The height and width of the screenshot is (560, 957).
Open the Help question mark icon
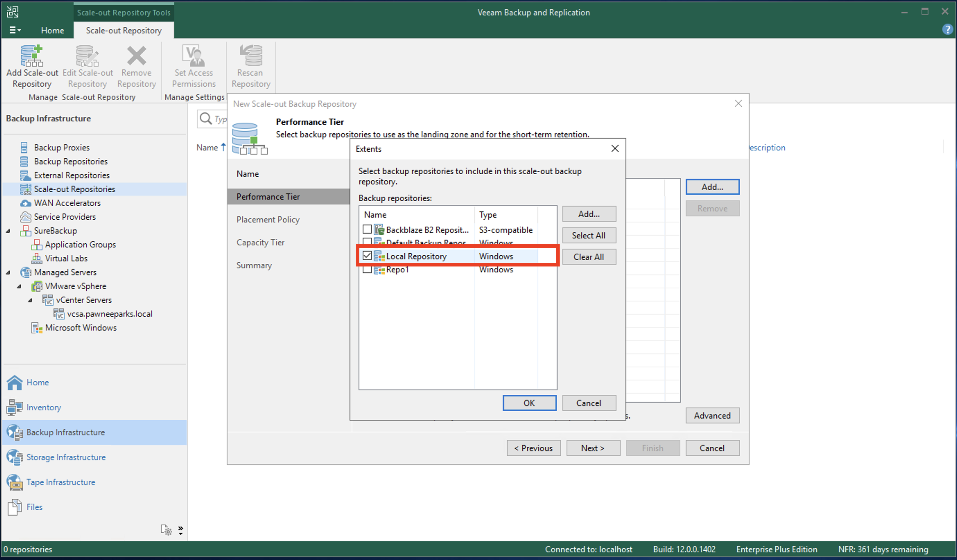(947, 29)
